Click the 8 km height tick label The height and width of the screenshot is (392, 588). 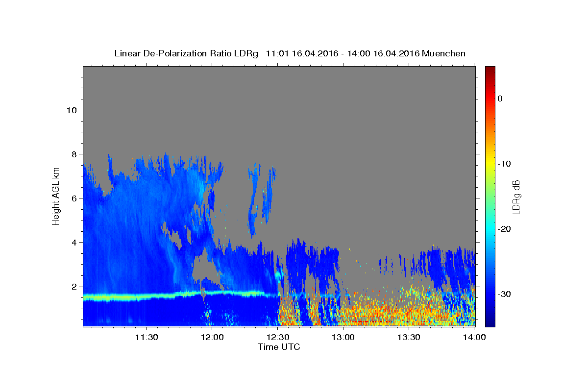(73, 154)
